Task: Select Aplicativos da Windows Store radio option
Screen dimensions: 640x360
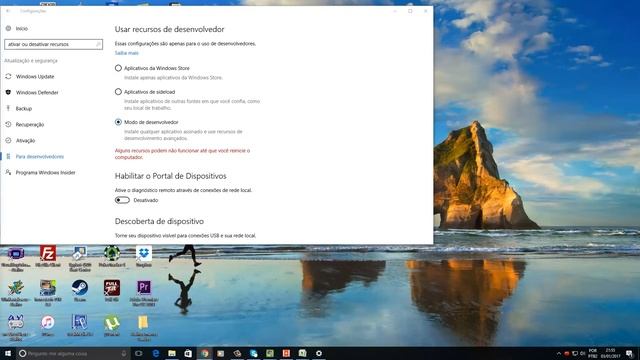Action: (118, 68)
